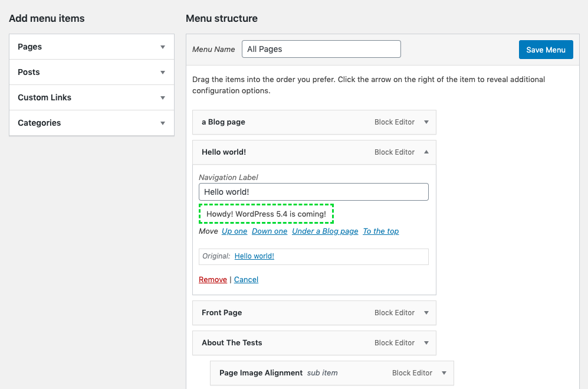Click the Save Menu button

pos(546,50)
